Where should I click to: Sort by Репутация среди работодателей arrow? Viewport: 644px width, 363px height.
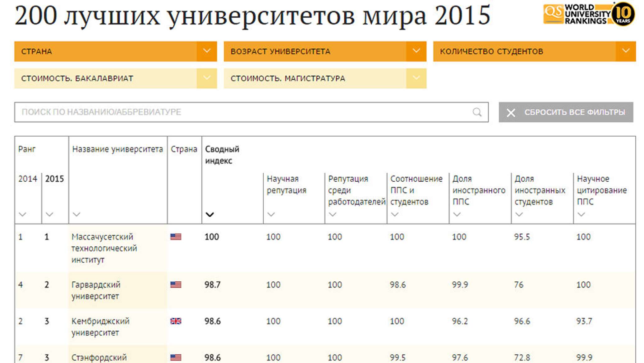point(333,214)
